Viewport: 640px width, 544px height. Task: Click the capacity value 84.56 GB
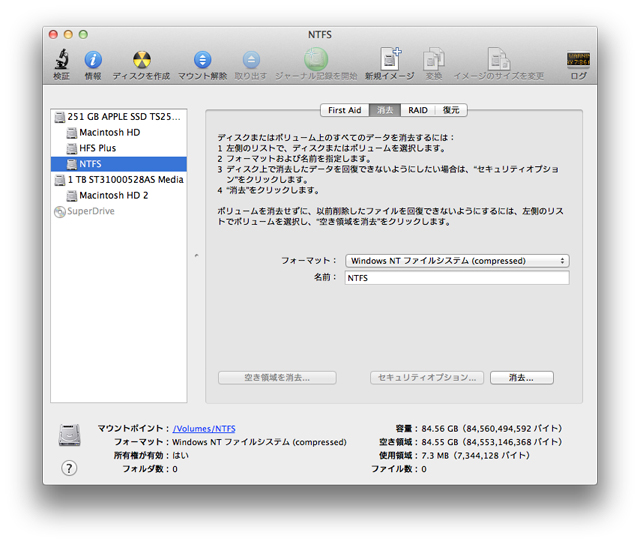coord(440,429)
